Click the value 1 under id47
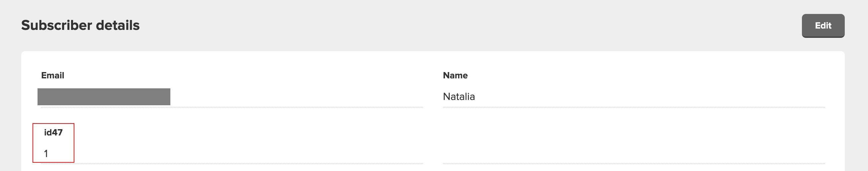Viewport: 868px width, 171px height. 46,153
